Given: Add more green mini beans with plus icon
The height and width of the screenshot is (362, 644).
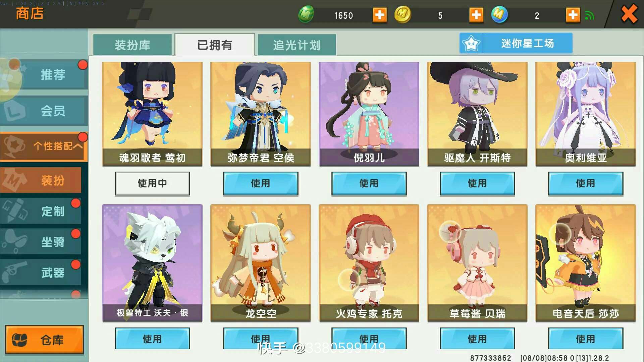Looking at the screenshot, I should [x=380, y=15].
